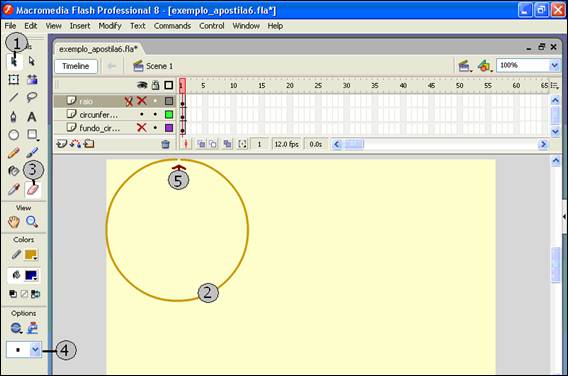The width and height of the screenshot is (568, 376).
Task: Click the Black and White colors icon
Action: [13, 294]
